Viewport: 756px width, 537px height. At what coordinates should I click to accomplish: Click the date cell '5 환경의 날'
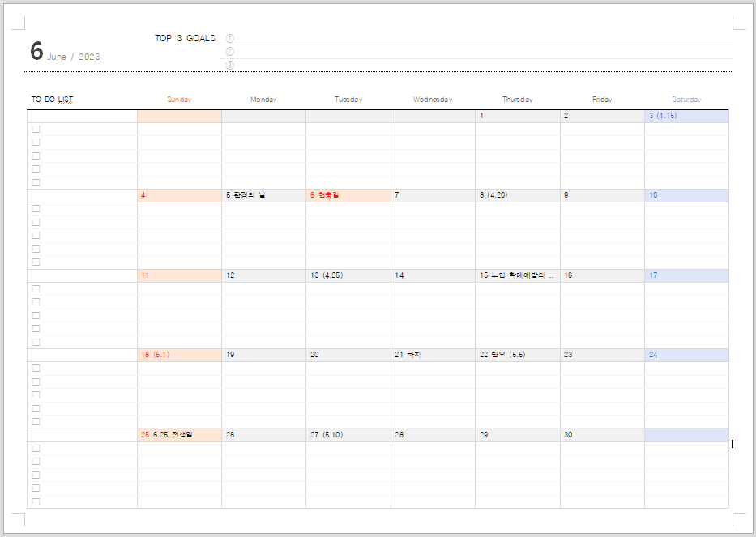tap(263, 196)
